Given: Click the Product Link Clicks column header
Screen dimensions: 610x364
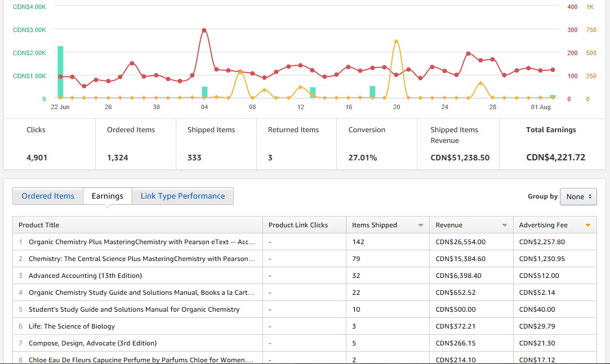Looking at the screenshot, I should click(298, 225).
